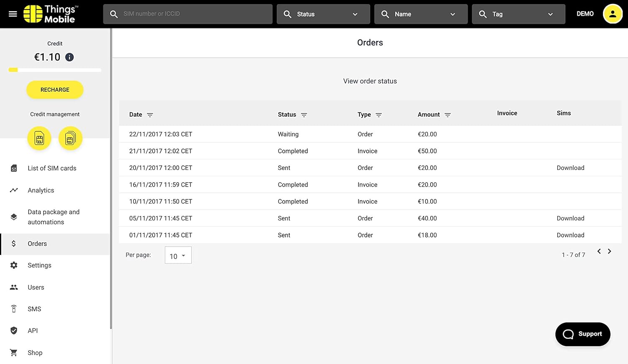Image resolution: width=628 pixels, height=364 pixels.
Task: Open List of SIM cards menu
Action: 52,168
